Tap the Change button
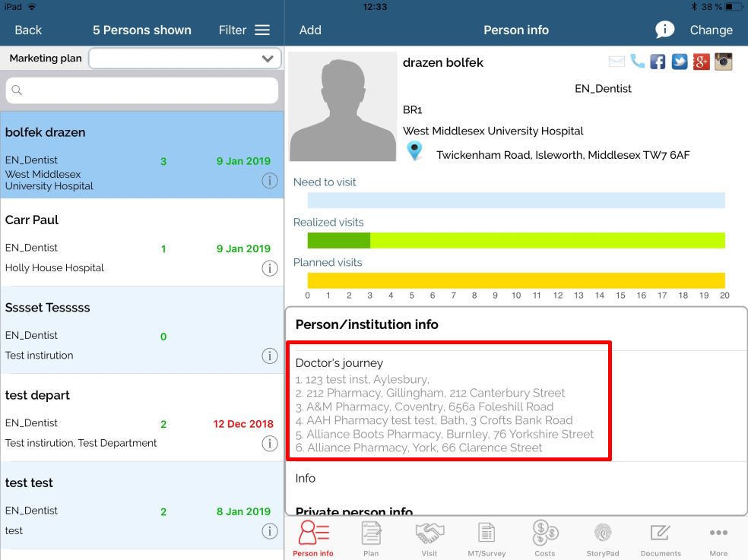The width and height of the screenshot is (748, 560). tap(711, 30)
